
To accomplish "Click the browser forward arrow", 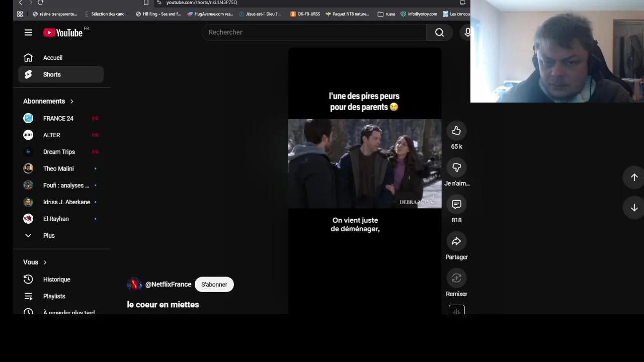I will (x=30, y=3).
